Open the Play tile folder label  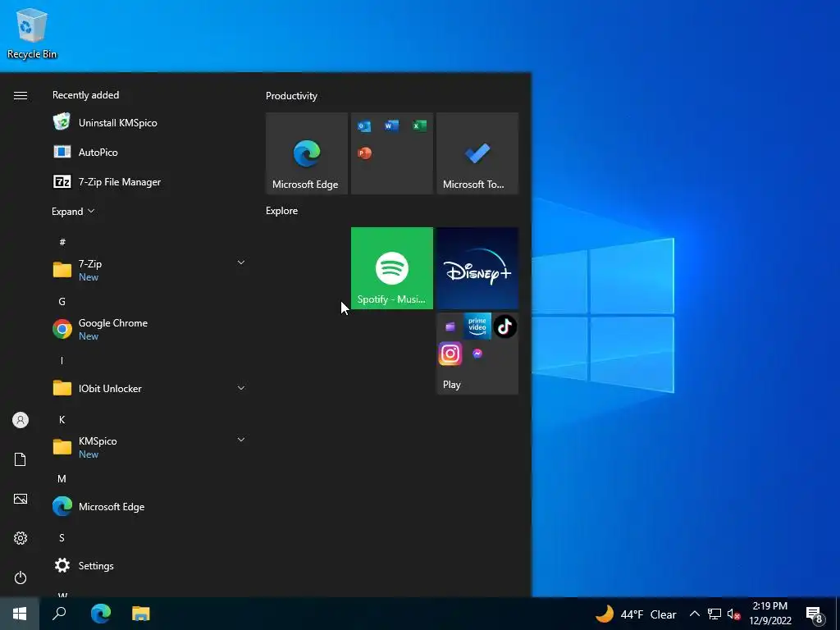click(x=452, y=385)
